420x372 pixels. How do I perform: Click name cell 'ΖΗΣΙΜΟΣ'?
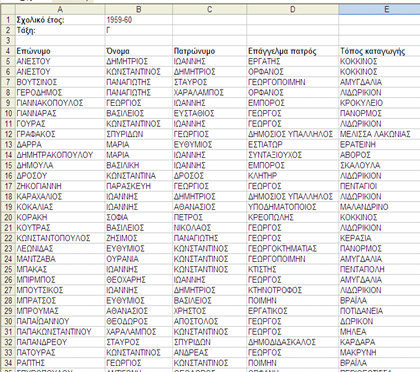[x=139, y=238]
